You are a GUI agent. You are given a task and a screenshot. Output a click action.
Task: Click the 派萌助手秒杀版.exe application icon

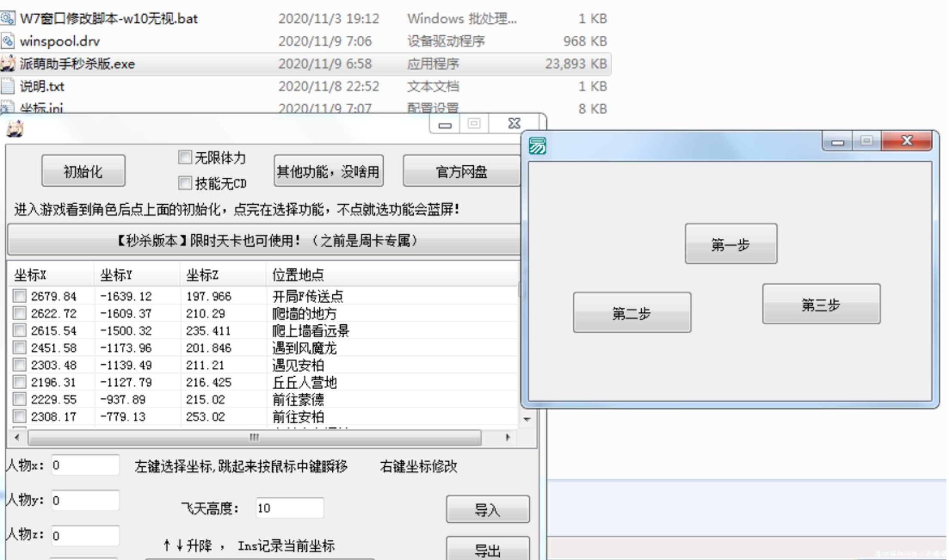point(8,64)
